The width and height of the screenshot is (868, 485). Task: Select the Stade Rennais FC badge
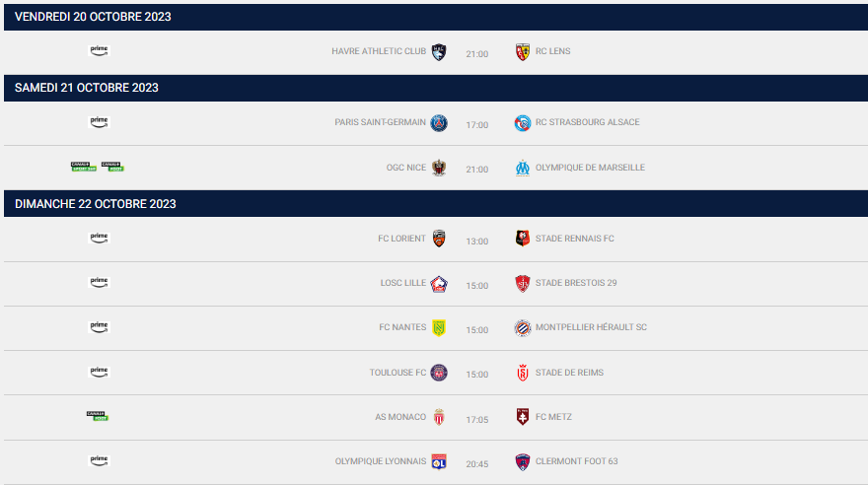point(523,239)
